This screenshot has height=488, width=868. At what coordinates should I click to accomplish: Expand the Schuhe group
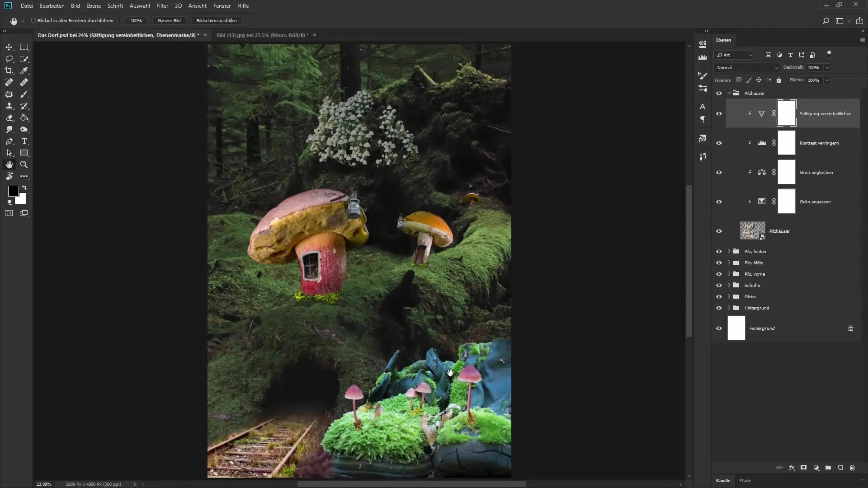click(x=729, y=285)
